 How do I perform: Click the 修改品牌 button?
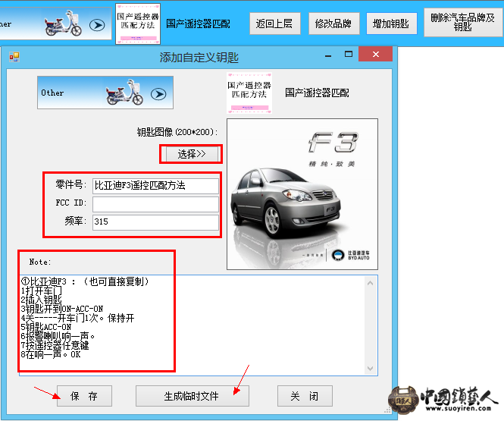tap(333, 24)
